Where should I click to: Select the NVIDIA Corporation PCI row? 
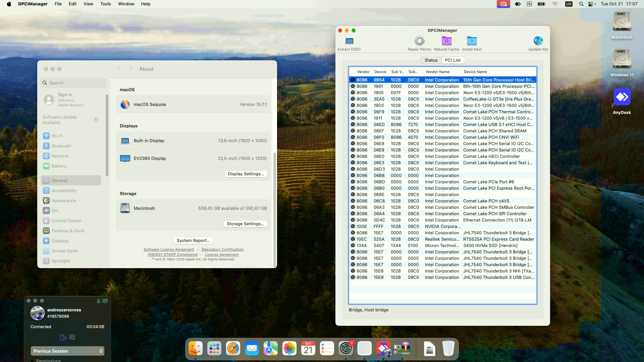tap(442, 226)
